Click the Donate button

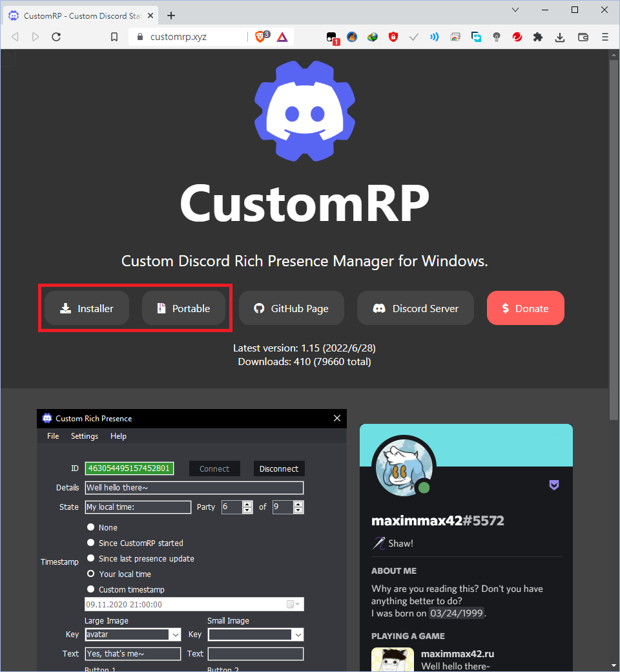tap(525, 308)
